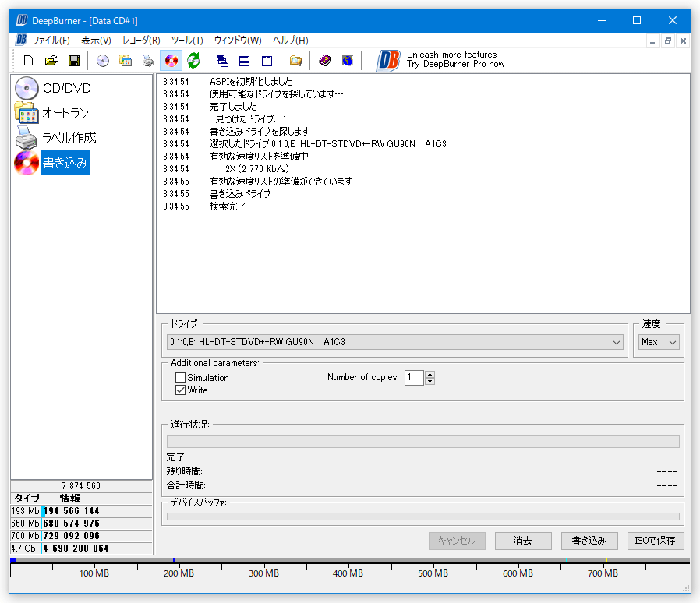This screenshot has width=700, height=603.
Task: Minimize the inner Data CD document window
Action: coord(652,41)
